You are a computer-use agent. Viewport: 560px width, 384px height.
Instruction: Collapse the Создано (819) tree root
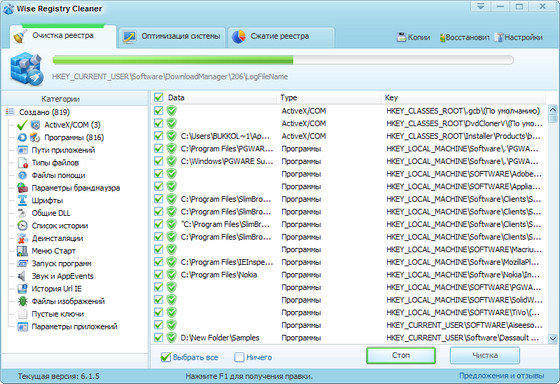pyautogui.click(x=9, y=112)
